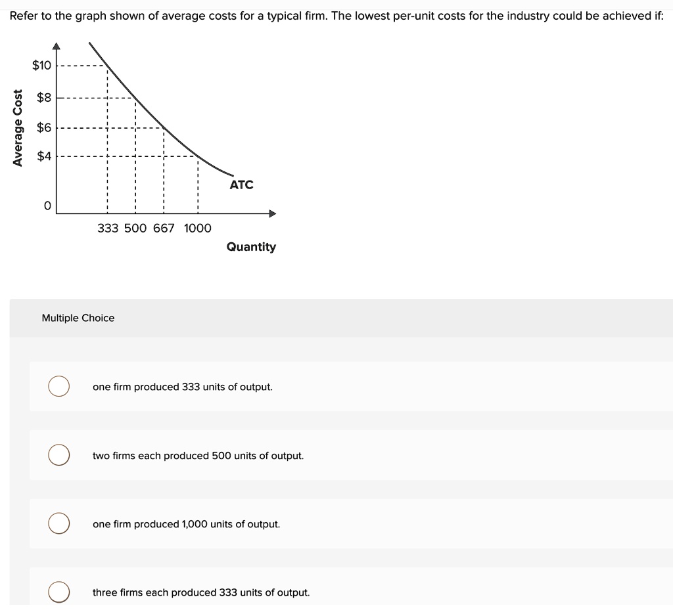Select radio button for two firms option
The width and height of the screenshot is (673, 616).
coord(58,454)
